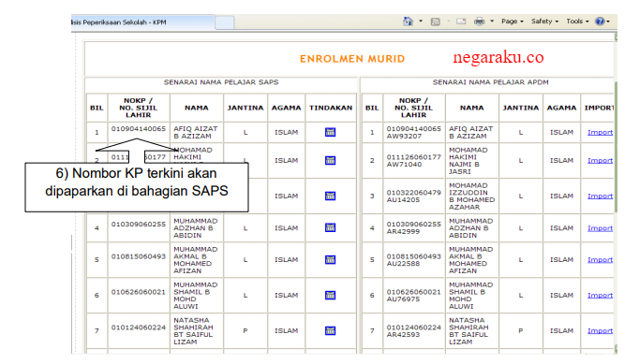Click APDM cell 010309060255 AR42999
This screenshot has width=639, height=364.
413,227
